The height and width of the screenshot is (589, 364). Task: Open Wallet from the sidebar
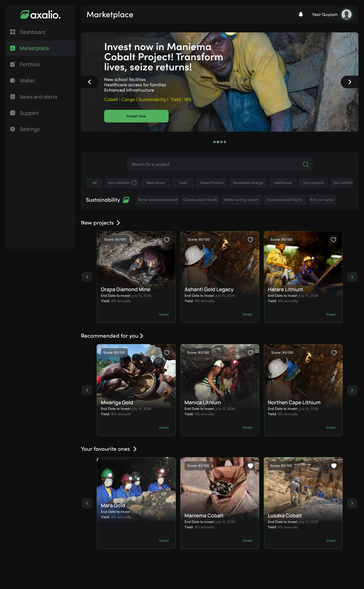[x=27, y=81]
